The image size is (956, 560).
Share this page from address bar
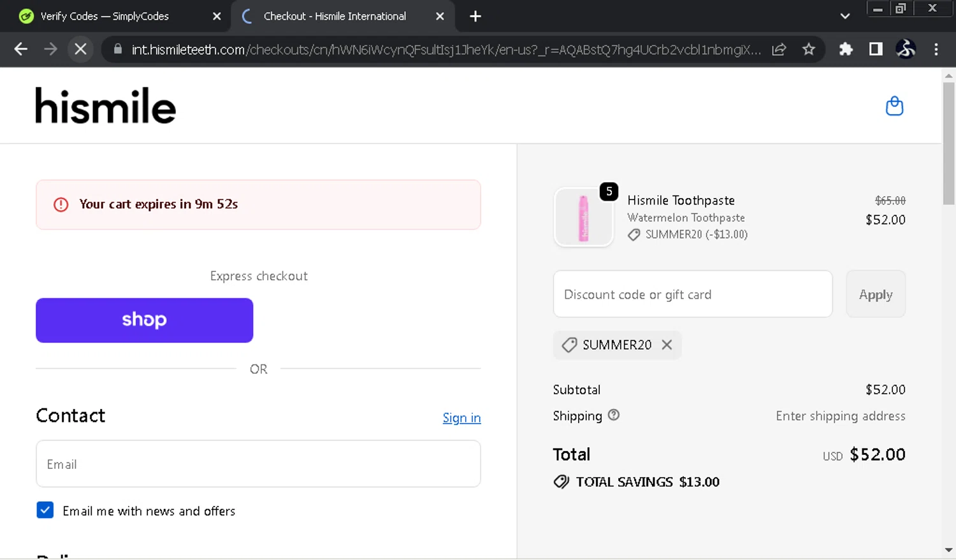click(x=779, y=49)
